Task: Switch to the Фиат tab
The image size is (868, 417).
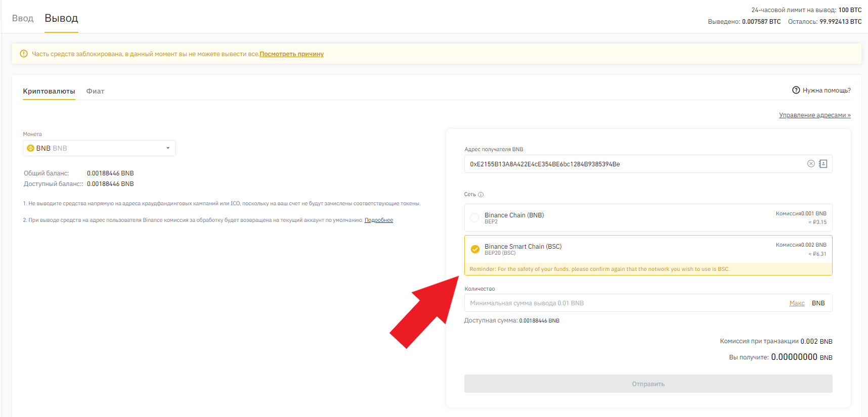Action: (x=95, y=91)
